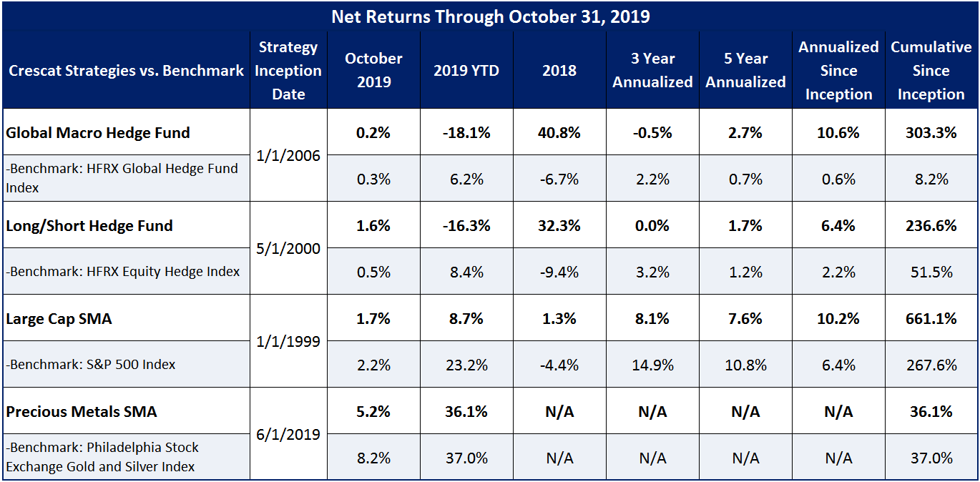Select the October 2019 column header
This screenshot has width=980, height=482.
374,70
